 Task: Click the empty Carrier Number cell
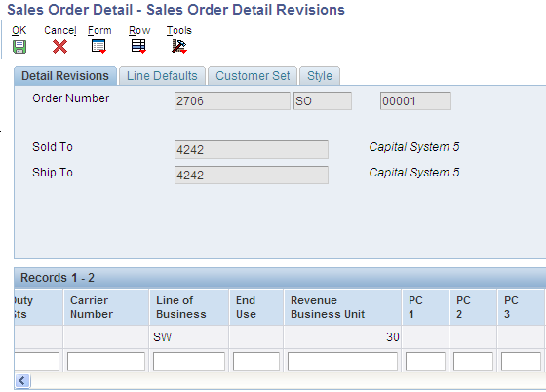click(106, 361)
